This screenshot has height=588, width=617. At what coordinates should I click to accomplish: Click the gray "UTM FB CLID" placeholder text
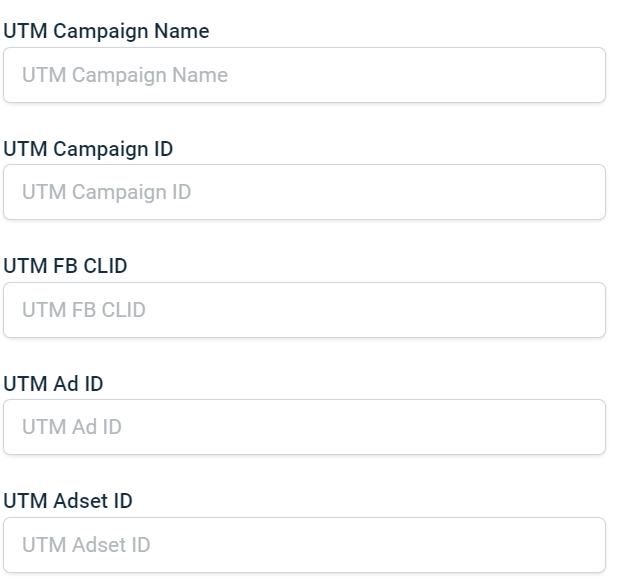click(x=84, y=310)
